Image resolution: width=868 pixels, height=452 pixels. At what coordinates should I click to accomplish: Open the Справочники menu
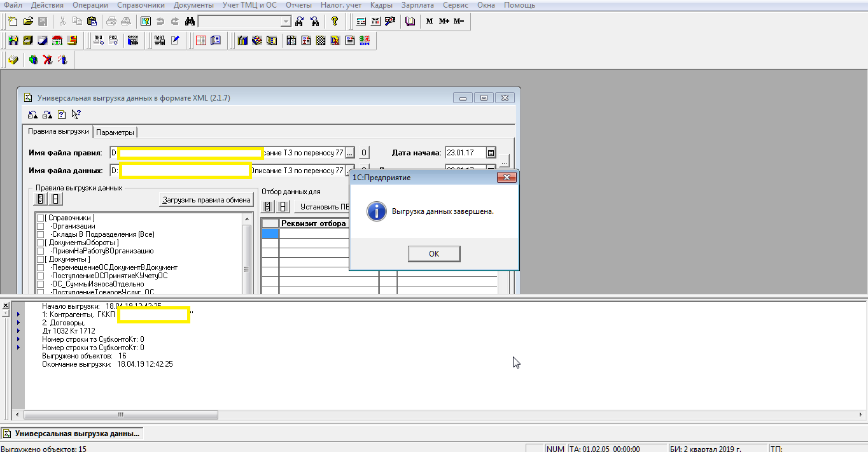click(x=136, y=5)
